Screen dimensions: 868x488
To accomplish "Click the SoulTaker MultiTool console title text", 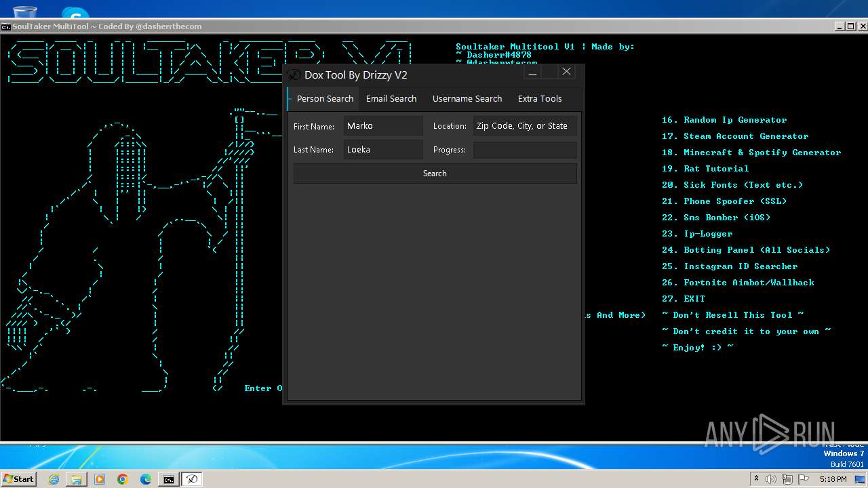I will (x=107, y=26).
